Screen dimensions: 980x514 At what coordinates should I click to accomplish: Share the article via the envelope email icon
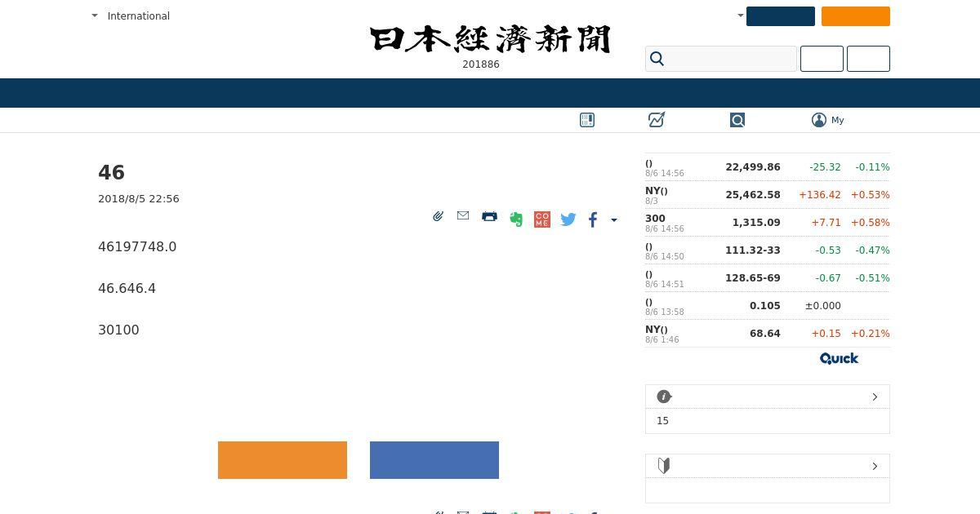point(463,215)
